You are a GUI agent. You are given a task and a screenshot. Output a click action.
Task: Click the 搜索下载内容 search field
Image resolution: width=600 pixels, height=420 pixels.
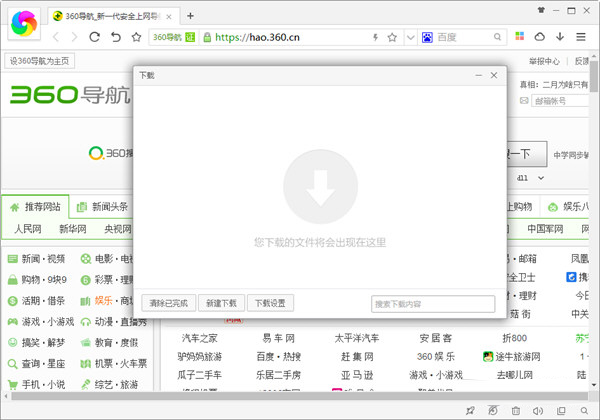[x=433, y=304]
